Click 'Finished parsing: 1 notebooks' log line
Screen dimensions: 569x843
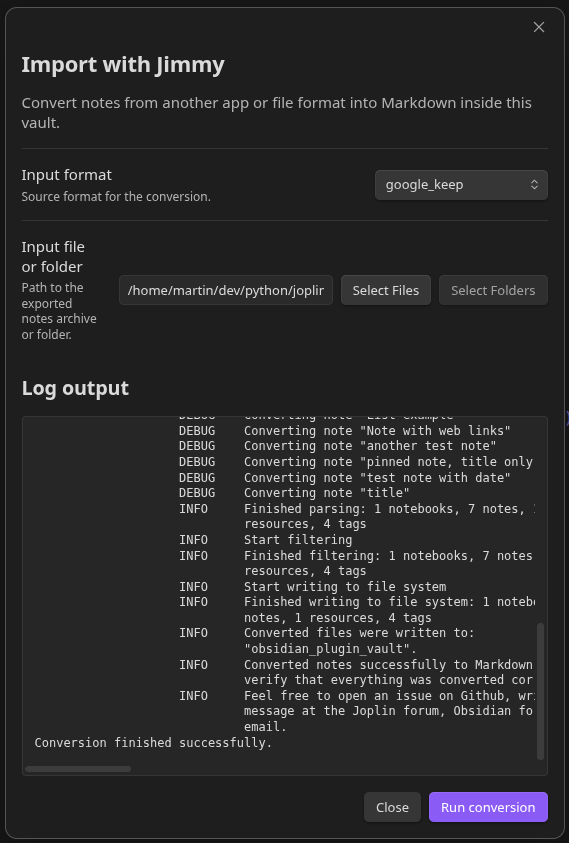[389, 509]
